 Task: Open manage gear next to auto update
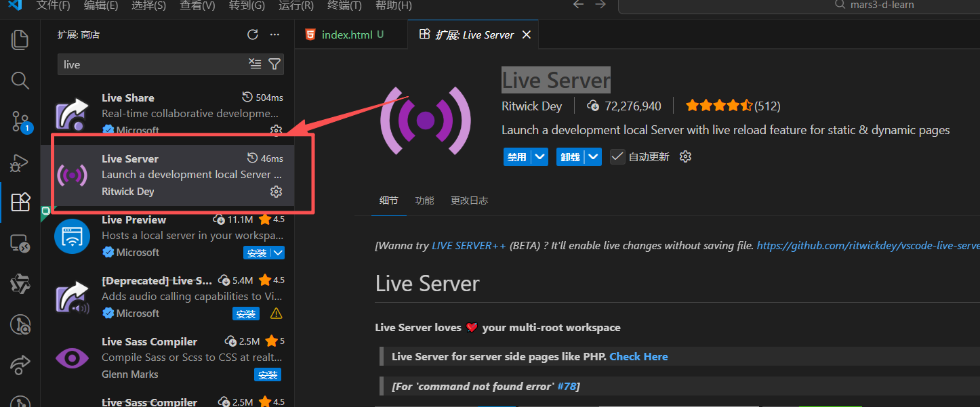685,156
